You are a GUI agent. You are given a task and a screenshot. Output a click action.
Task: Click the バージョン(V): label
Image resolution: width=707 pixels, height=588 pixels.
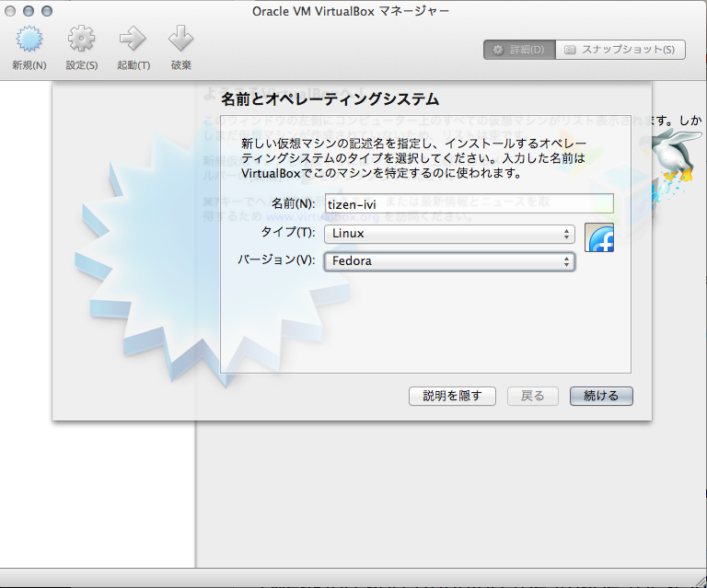tap(276, 260)
